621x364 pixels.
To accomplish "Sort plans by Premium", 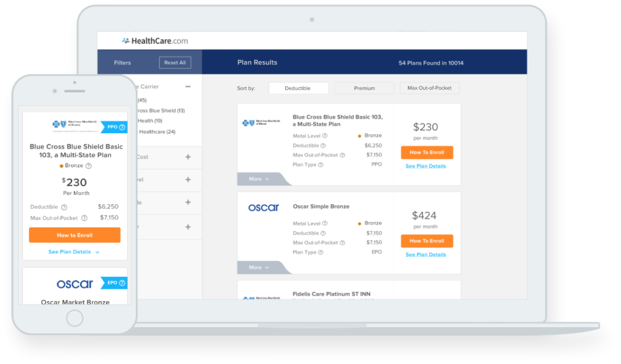I will tap(364, 88).
